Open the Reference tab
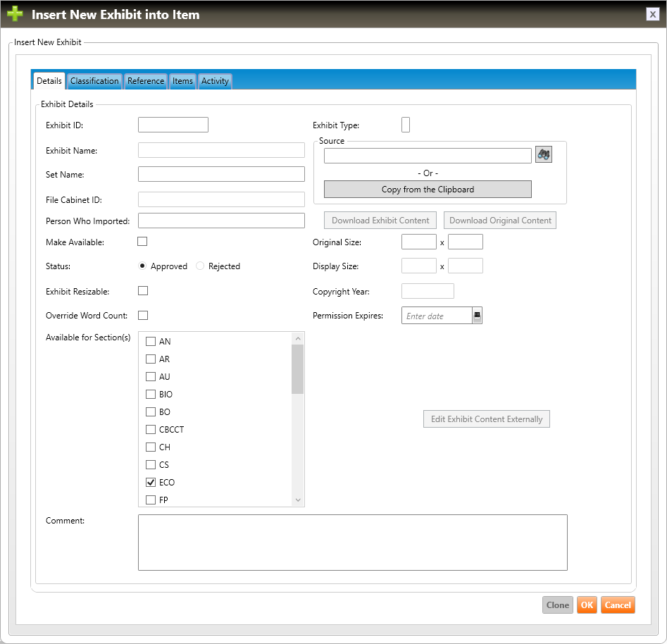The height and width of the screenshot is (644, 667). coord(146,81)
